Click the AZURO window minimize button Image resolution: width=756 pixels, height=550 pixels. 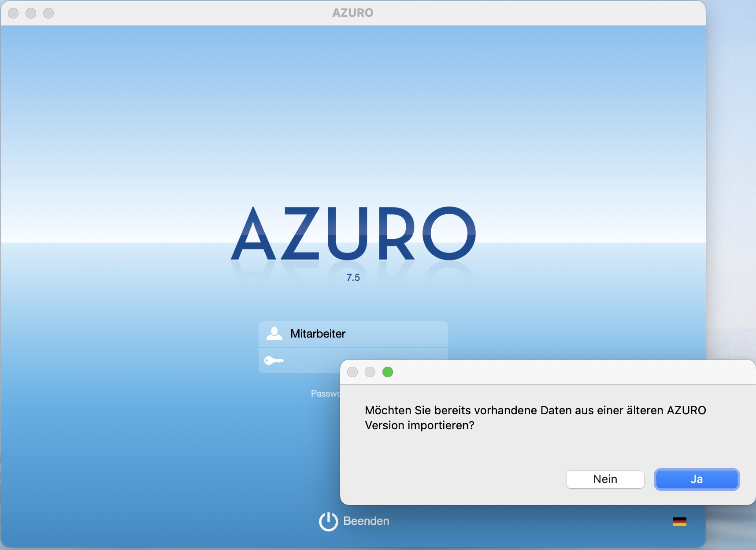(31, 13)
